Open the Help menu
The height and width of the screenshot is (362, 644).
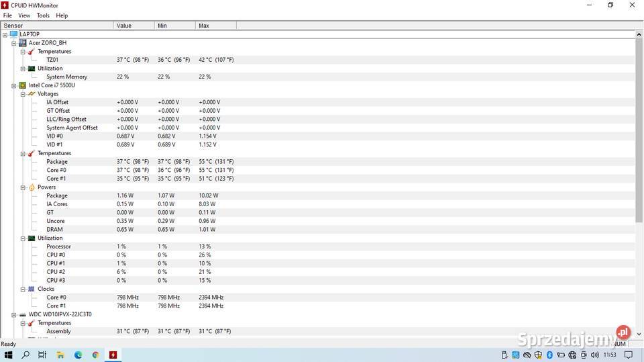pyautogui.click(x=62, y=15)
